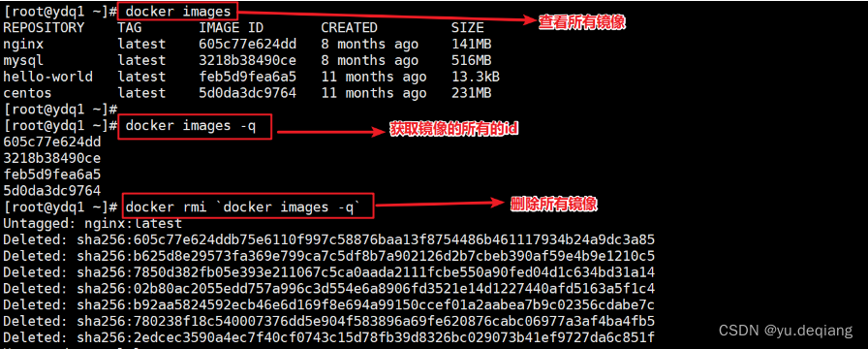Select image ID feb5d9fea6a5 in hello-world table row

(247, 77)
